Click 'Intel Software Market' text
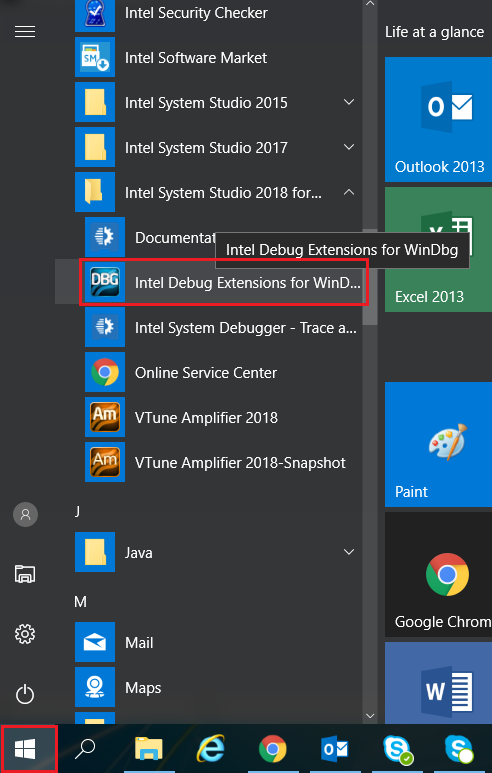This screenshot has height=773, width=492. (x=196, y=58)
